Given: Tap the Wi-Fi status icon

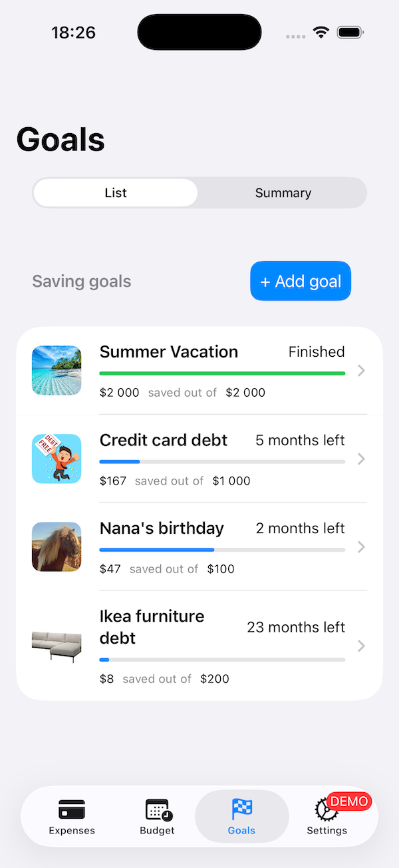Looking at the screenshot, I should point(322,33).
